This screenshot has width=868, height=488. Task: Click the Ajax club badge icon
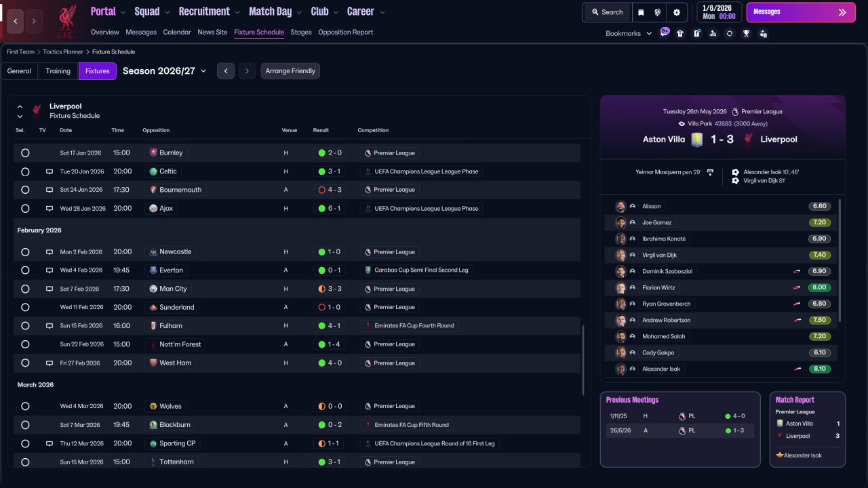[x=153, y=209]
